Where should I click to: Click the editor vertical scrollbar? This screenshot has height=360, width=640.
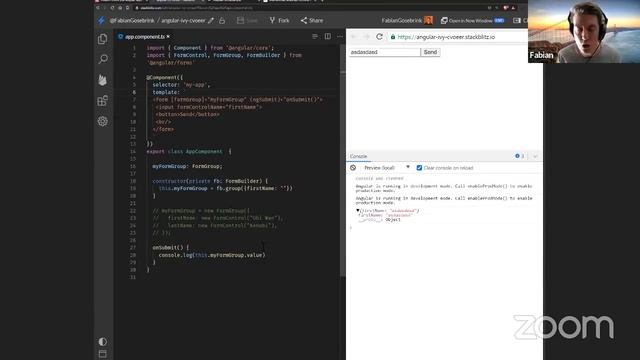click(342, 161)
